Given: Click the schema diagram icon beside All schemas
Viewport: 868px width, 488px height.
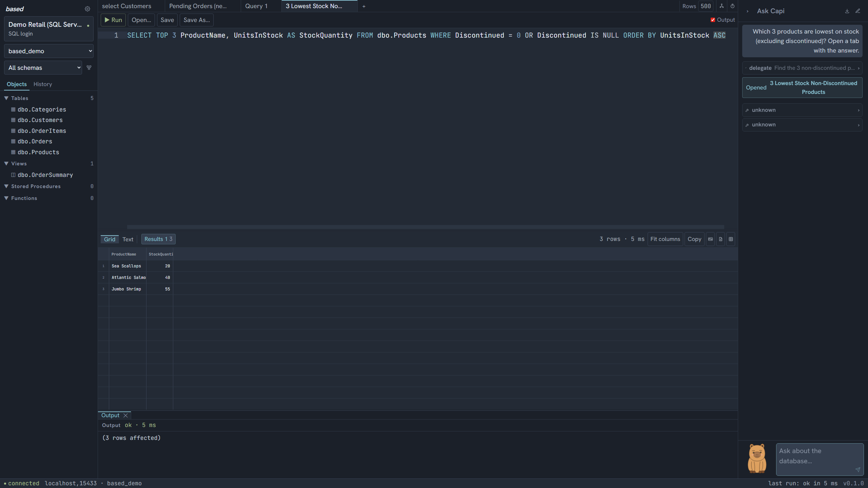Looking at the screenshot, I should (89, 67).
